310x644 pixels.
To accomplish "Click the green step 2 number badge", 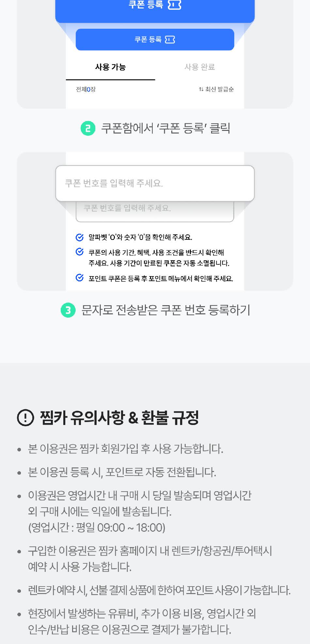I will pyautogui.click(x=88, y=128).
